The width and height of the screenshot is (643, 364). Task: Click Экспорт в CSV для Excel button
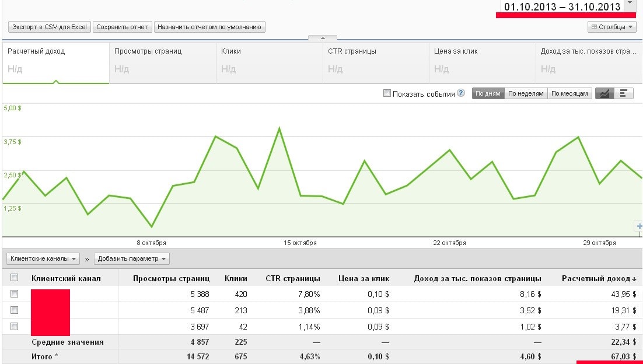point(50,27)
